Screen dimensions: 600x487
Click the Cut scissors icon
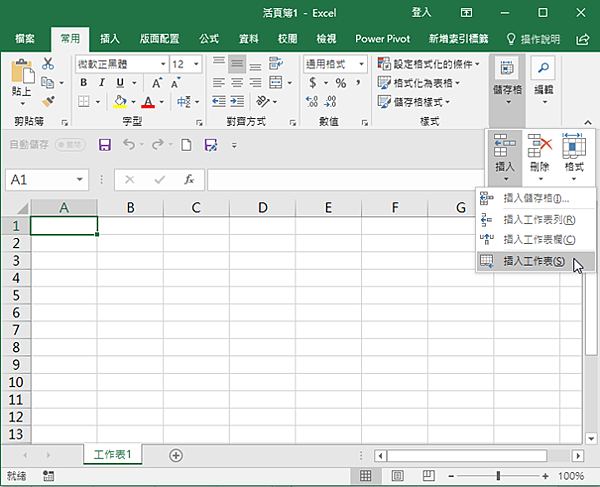tap(48, 64)
